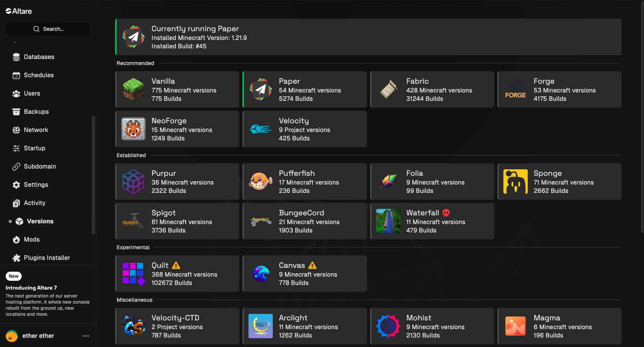Viewport: 644px width, 347px height.
Task: Click the Waterfall red skull warning icon
Action: click(446, 213)
